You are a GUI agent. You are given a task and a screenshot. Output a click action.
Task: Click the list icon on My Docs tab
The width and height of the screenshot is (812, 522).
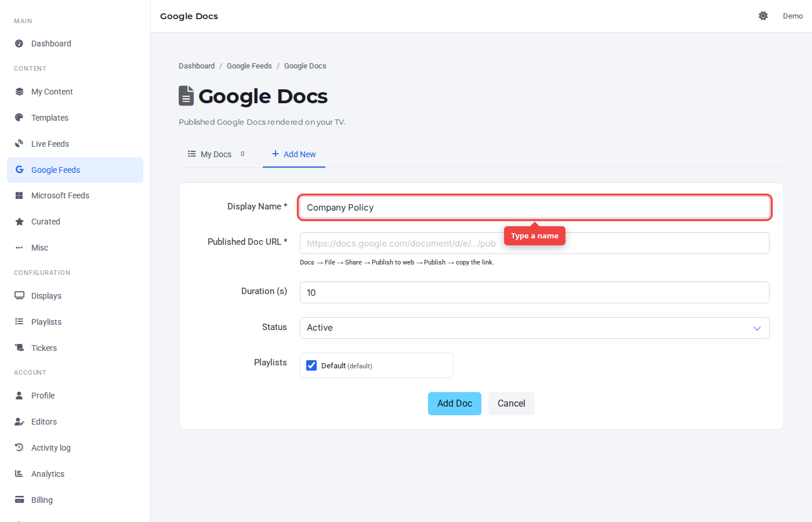point(192,154)
